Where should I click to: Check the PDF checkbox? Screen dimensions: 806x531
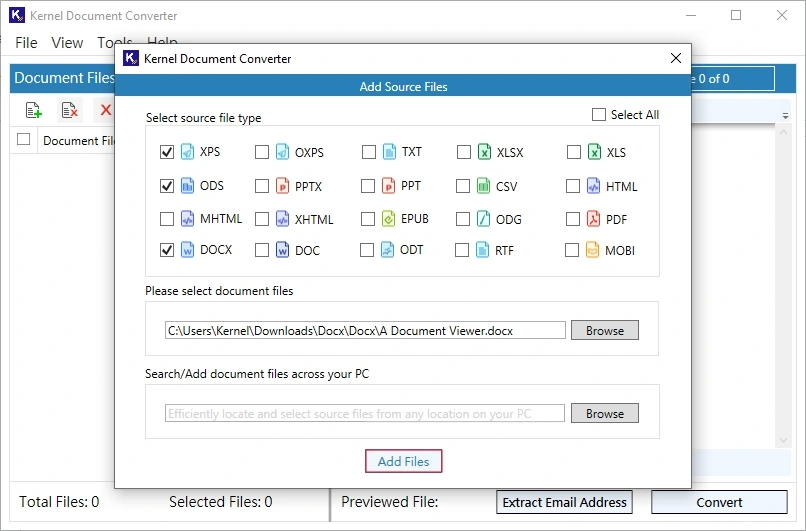[x=573, y=219]
